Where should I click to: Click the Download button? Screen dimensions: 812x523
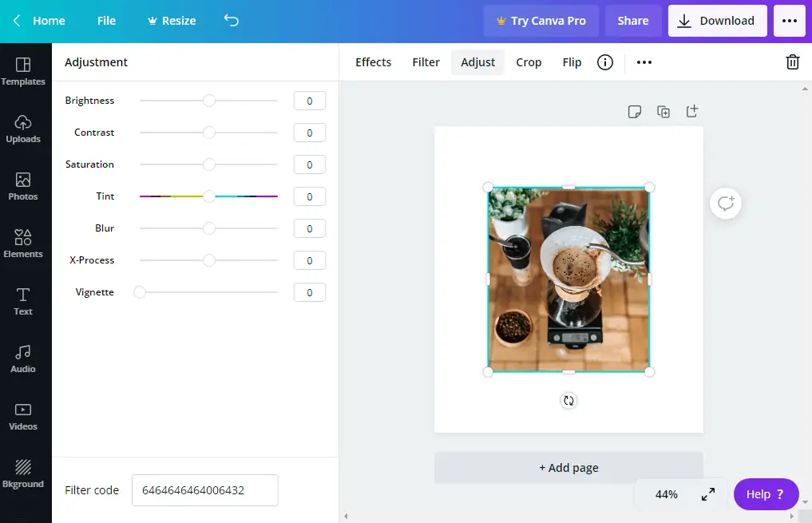717,21
